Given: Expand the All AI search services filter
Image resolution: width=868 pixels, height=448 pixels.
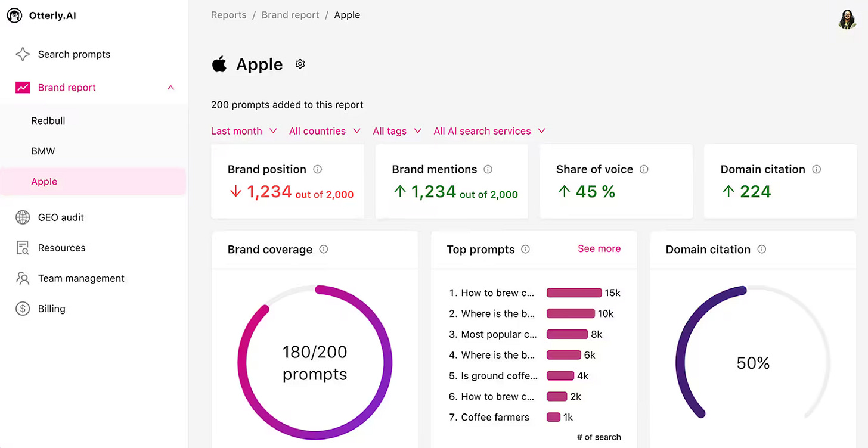Looking at the screenshot, I should click(489, 130).
